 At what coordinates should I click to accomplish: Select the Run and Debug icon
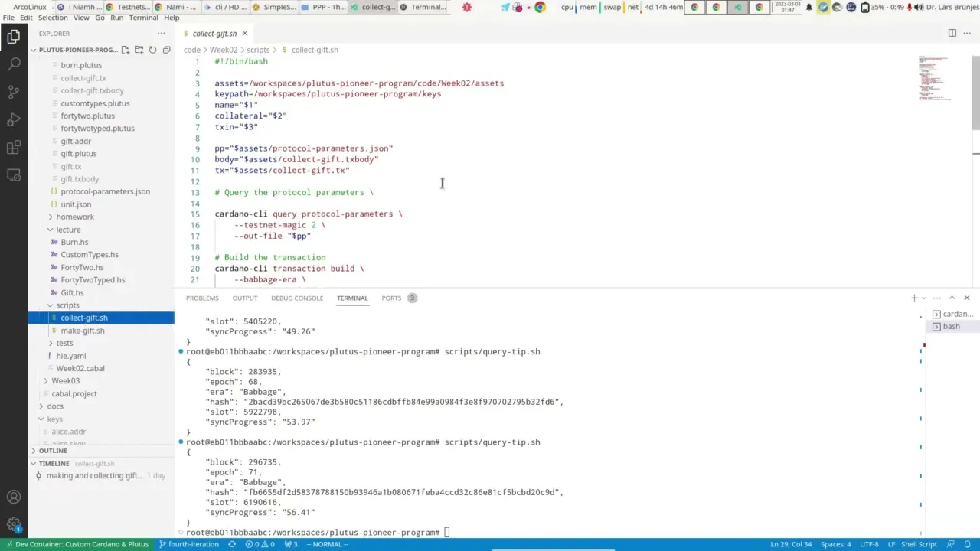pyautogui.click(x=13, y=120)
